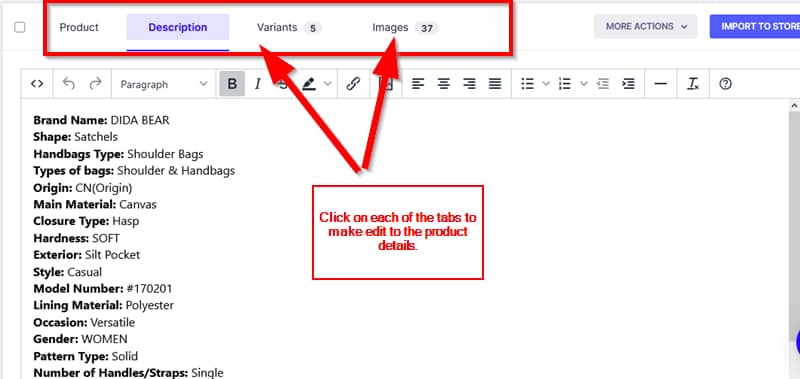The width and height of the screenshot is (800, 379).
Task: Apply the highlight color marker
Action: coord(309,84)
